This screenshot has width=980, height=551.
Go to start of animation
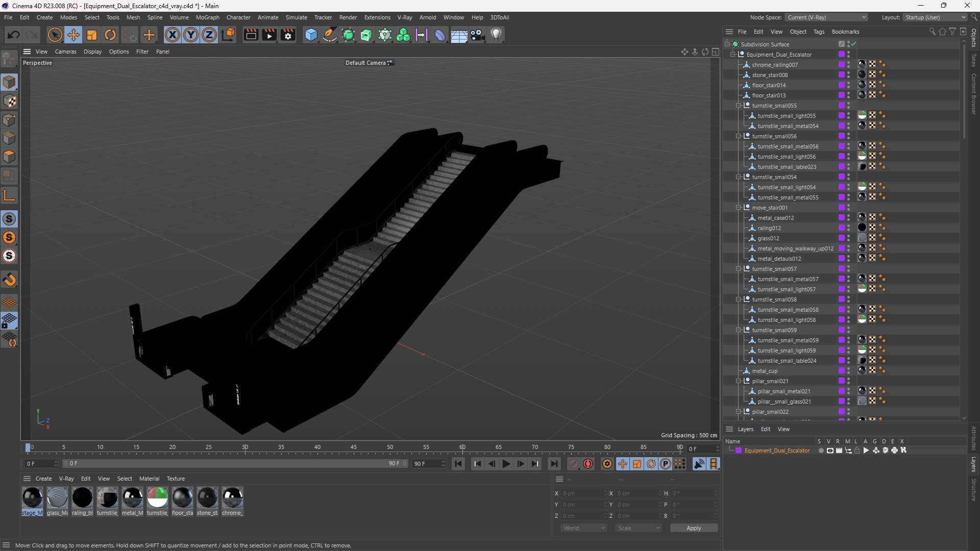click(458, 464)
